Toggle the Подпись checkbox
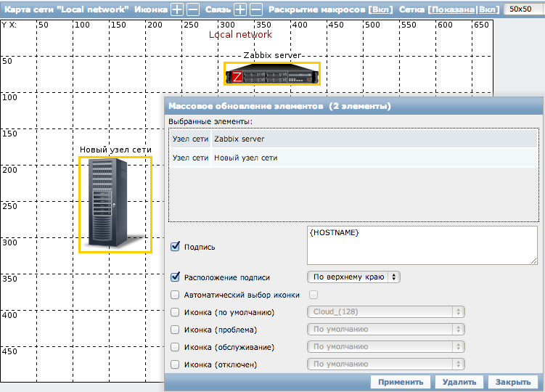Screen dimensions: 545x392 click(175, 246)
